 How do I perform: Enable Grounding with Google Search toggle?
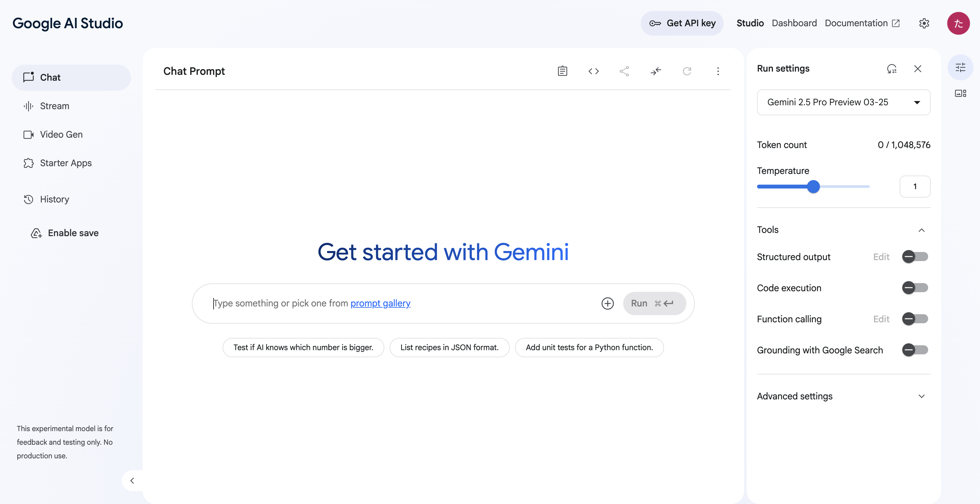coord(915,350)
